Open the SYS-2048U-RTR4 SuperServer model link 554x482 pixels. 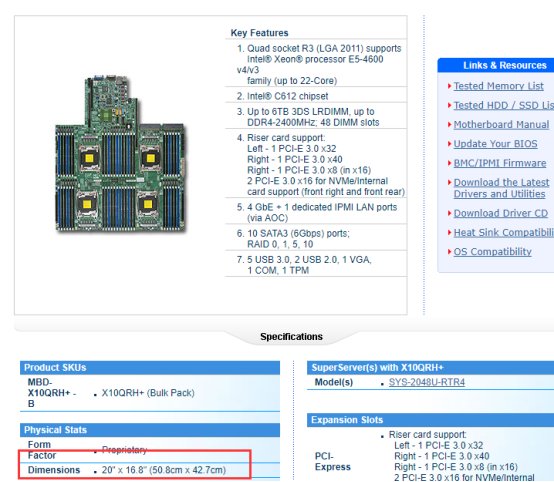tap(426, 382)
